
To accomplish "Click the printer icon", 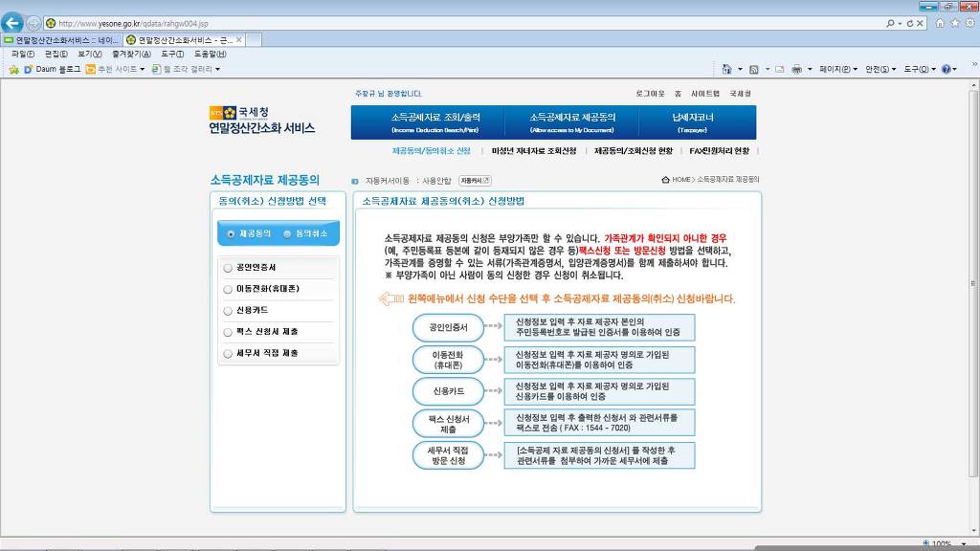I will pos(796,69).
